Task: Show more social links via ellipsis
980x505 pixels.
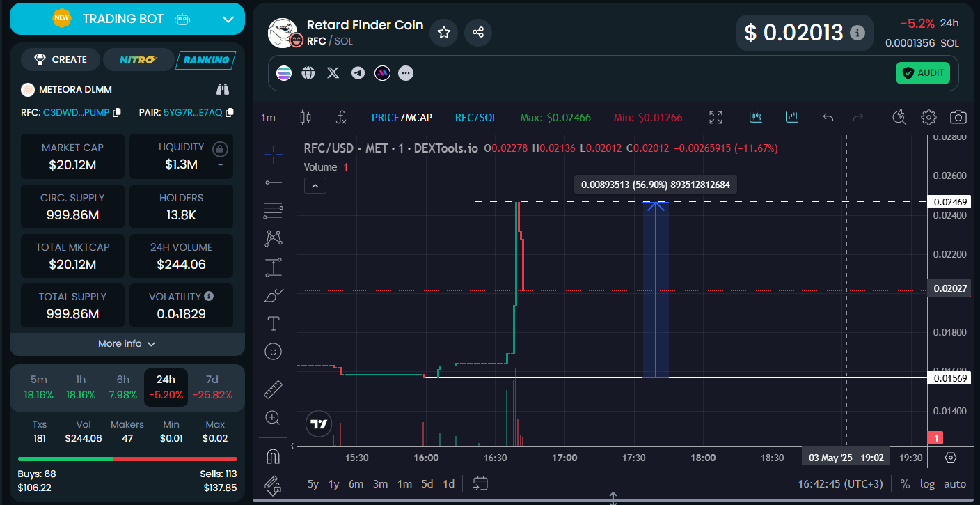Action: coord(406,72)
